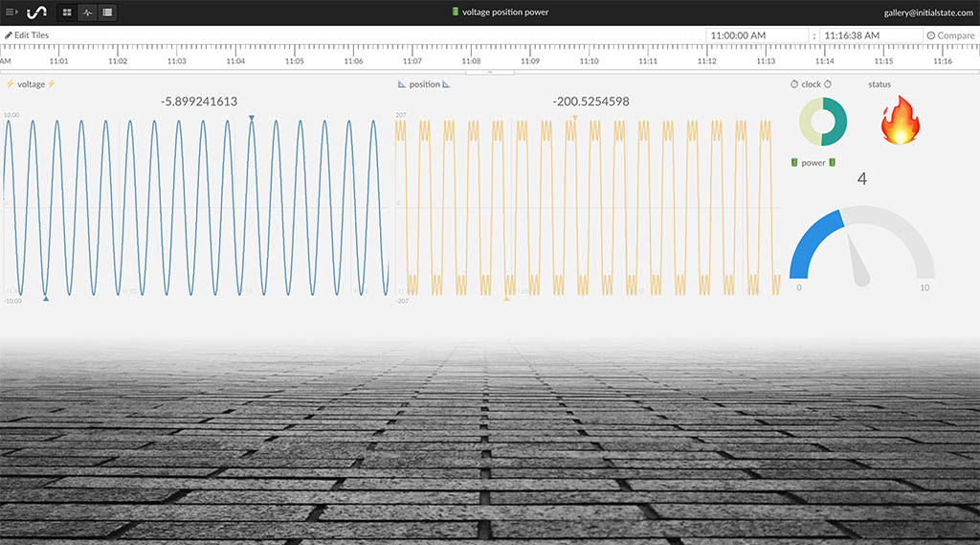Viewport: 980px width, 545px height.
Task: Click the start time field 11:00:00 AM
Action: coord(757,35)
